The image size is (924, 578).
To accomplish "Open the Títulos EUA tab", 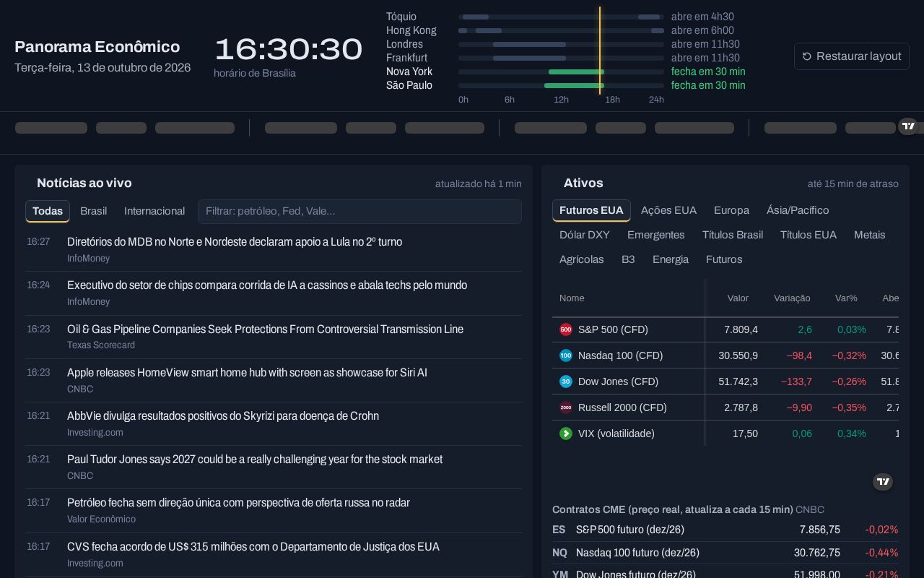I will [x=808, y=235].
